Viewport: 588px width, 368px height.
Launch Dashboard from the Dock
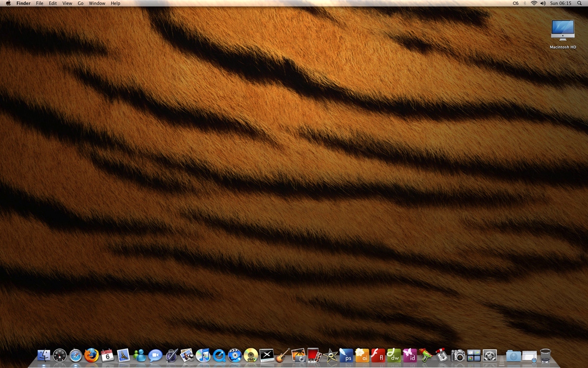60,355
